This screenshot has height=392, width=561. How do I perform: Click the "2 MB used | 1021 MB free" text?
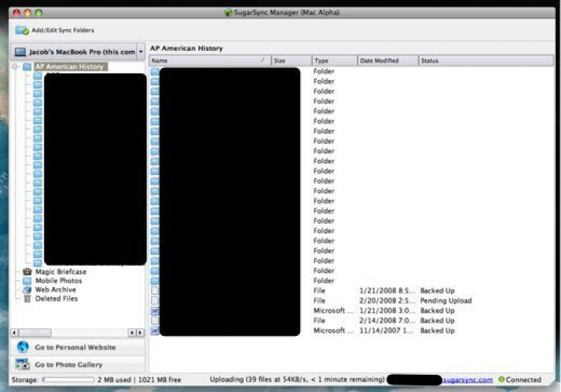click(x=139, y=380)
